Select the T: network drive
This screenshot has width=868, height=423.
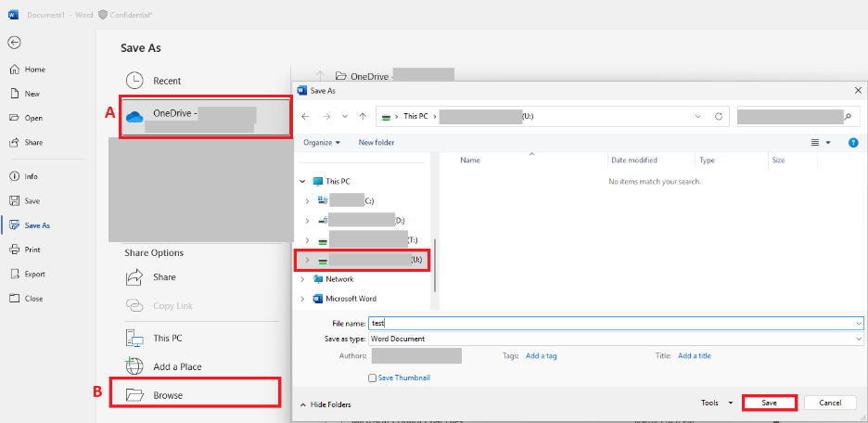click(368, 240)
